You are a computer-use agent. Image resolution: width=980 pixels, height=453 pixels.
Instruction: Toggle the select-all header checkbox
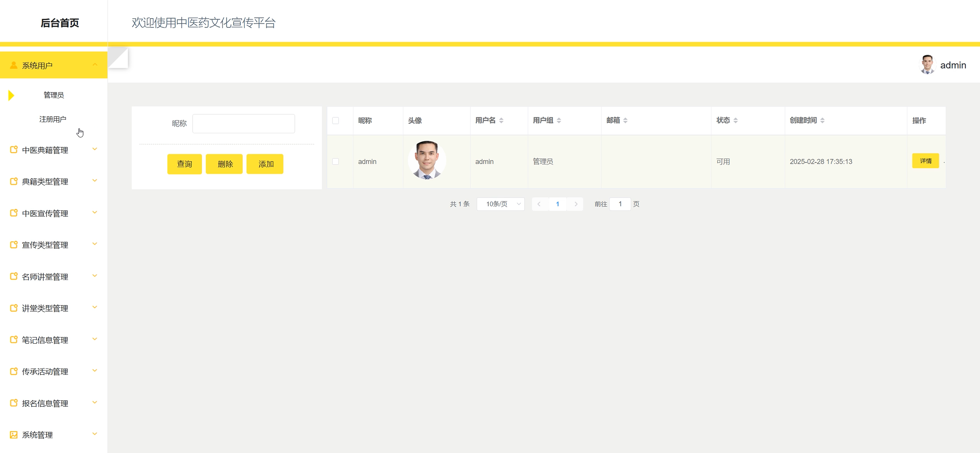coord(336,120)
